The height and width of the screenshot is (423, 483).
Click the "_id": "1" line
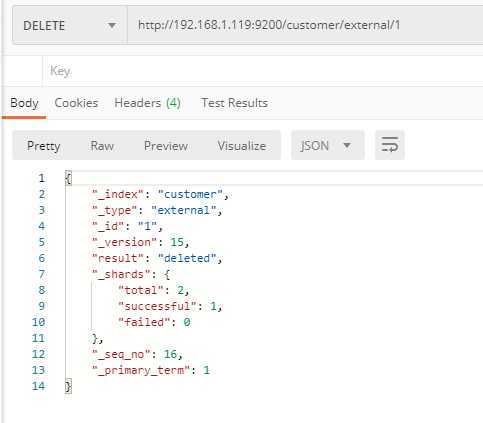tap(127, 226)
